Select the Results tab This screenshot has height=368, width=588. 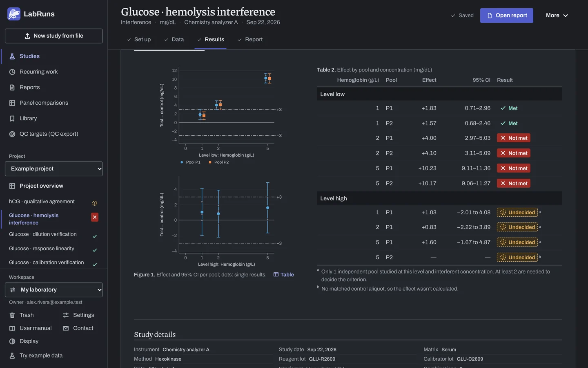click(x=210, y=40)
